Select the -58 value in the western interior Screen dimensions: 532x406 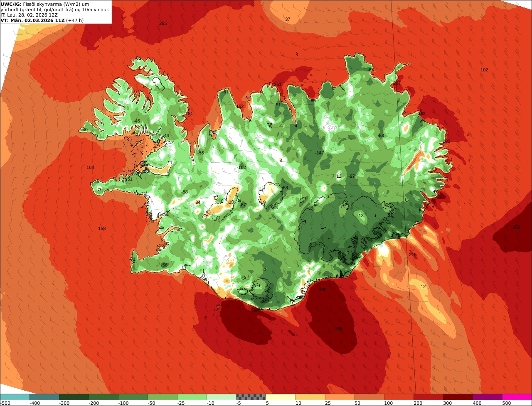tap(185, 192)
